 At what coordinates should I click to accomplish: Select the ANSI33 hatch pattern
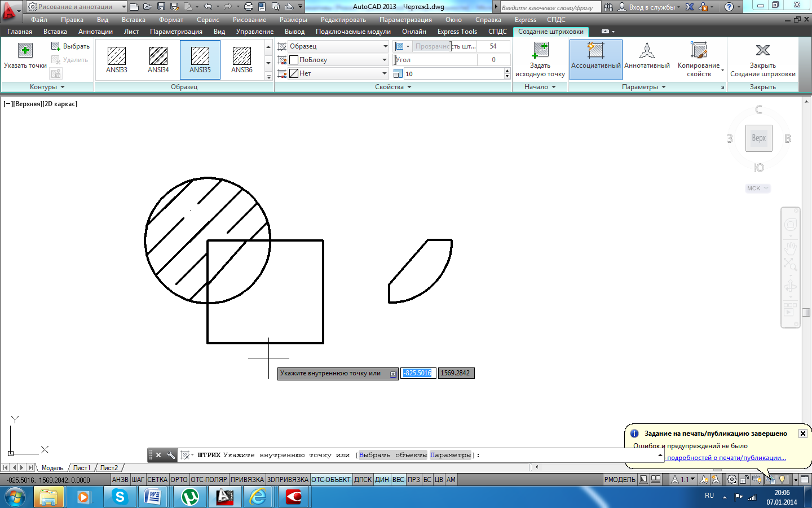click(x=117, y=59)
